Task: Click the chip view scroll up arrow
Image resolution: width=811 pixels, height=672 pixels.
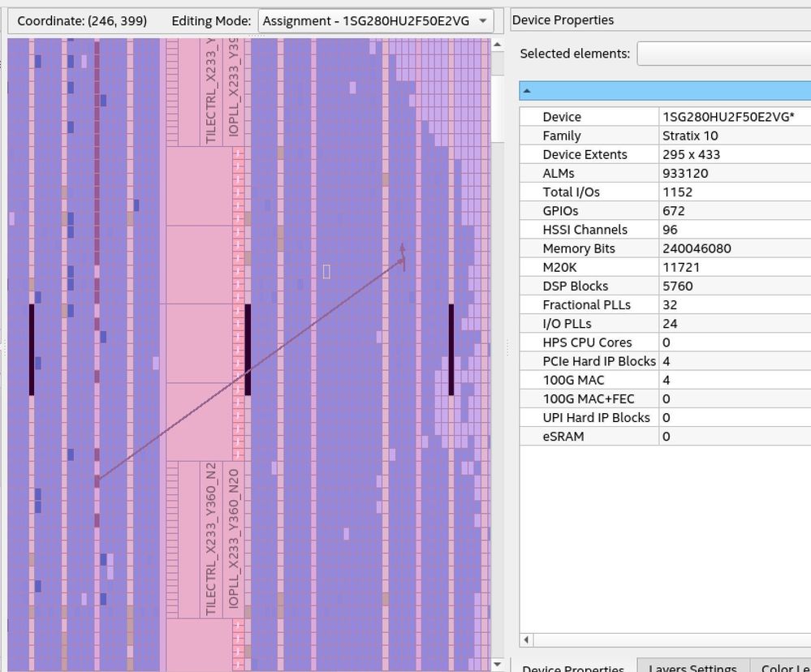Action: [x=497, y=45]
